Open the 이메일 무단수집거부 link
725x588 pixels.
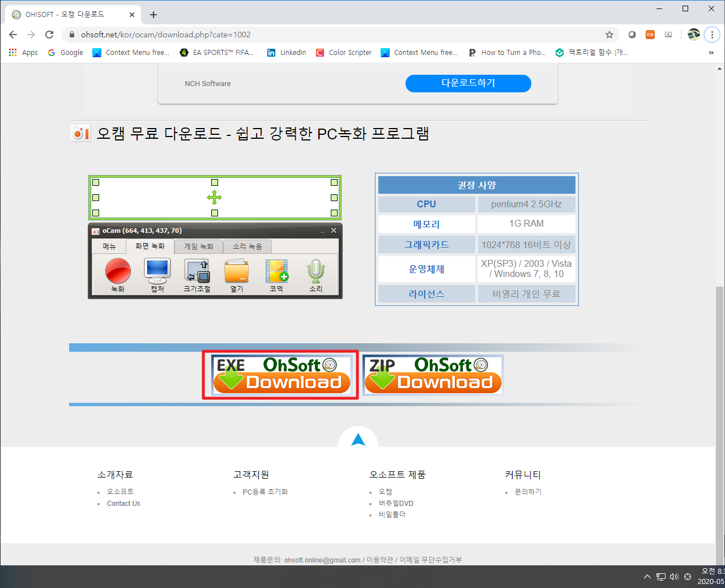pos(430,560)
